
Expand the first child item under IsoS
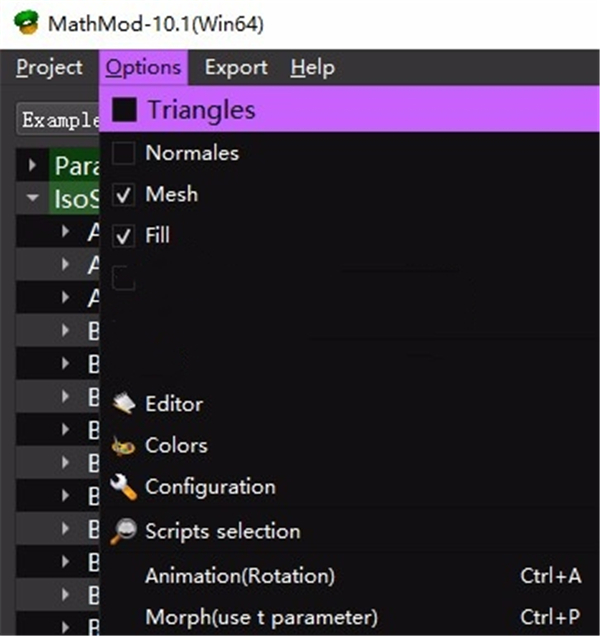coord(65,232)
